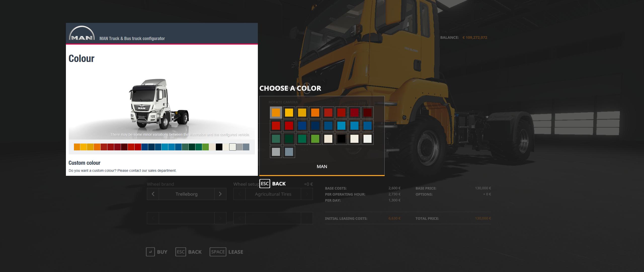Go to next wheel brand after Trelleborg
This screenshot has height=272, width=644.
[x=220, y=194]
